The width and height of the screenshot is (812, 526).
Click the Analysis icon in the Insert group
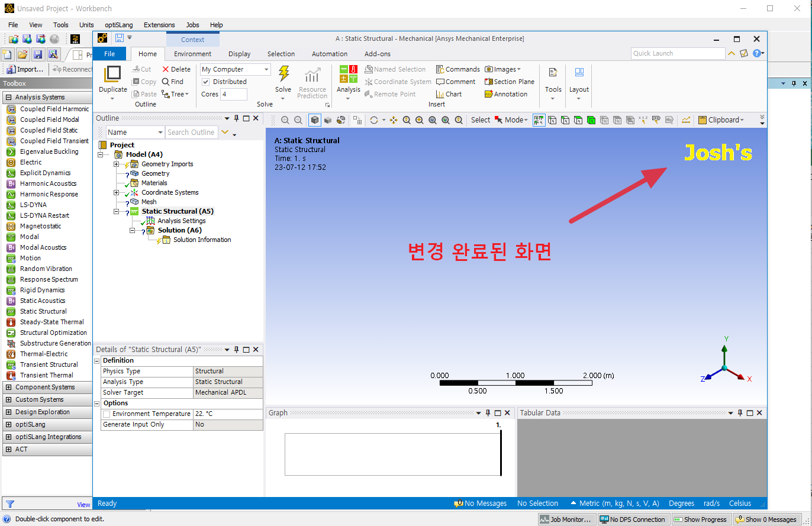point(348,74)
